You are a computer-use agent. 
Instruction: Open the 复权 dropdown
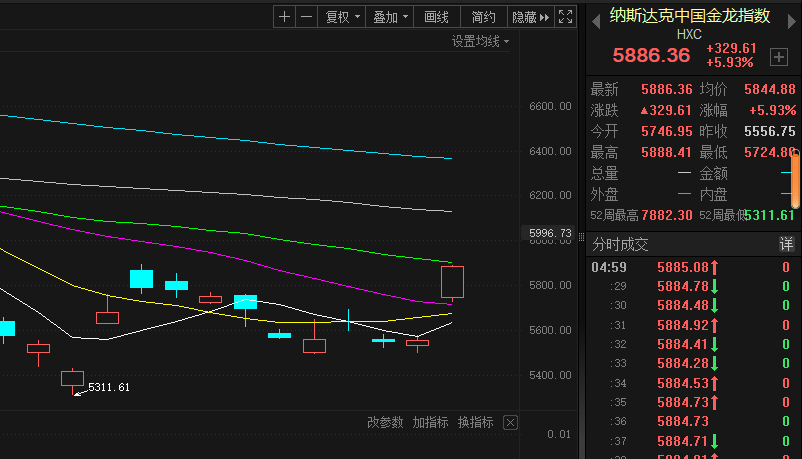342,17
